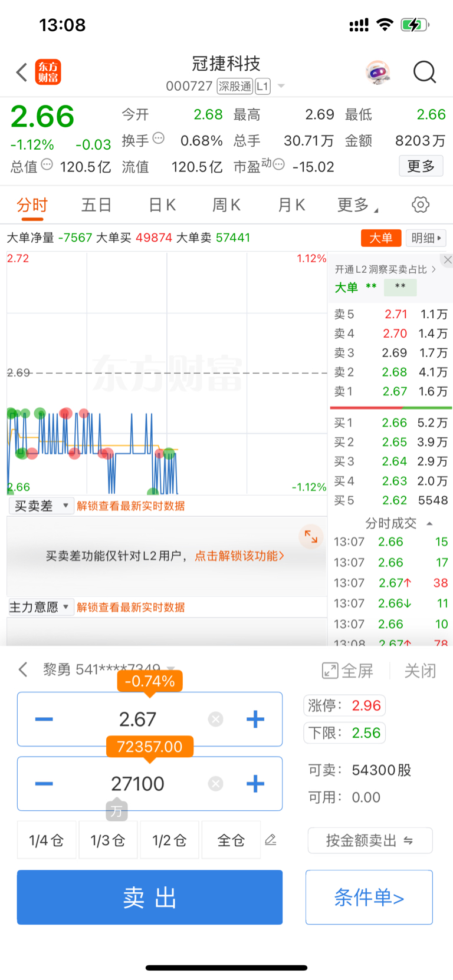The image size is (453, 980).
Task: Increase the sell price with plus
Action: pos(255,719)
